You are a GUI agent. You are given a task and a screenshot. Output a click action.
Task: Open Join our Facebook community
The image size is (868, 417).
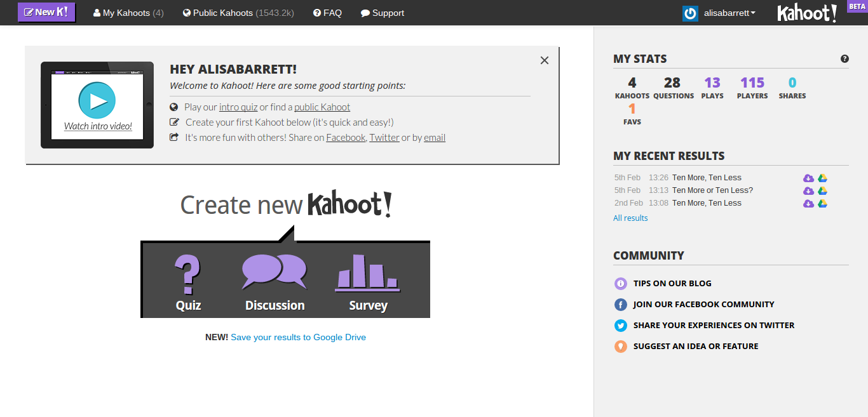704,305
